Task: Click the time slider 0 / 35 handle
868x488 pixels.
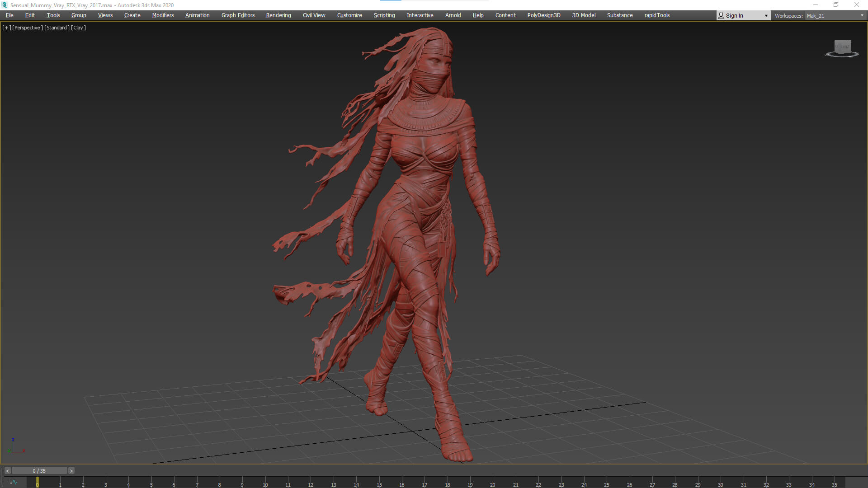Action: [39, 471]
